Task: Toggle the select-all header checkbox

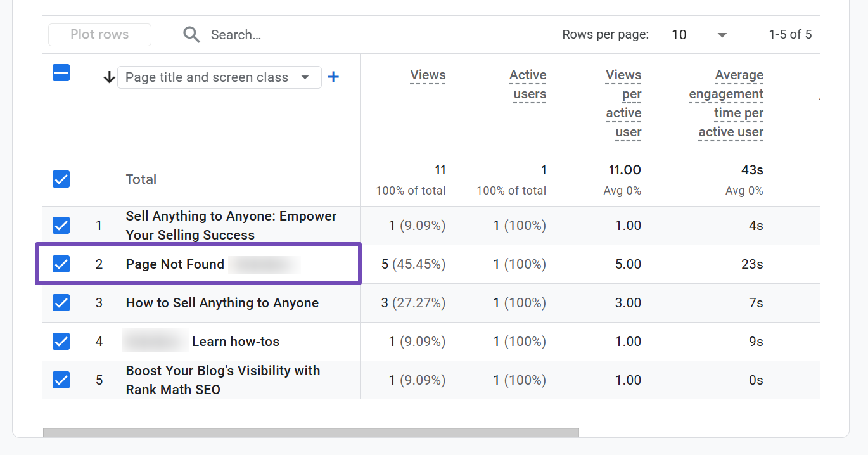Action: coord(61,74)
